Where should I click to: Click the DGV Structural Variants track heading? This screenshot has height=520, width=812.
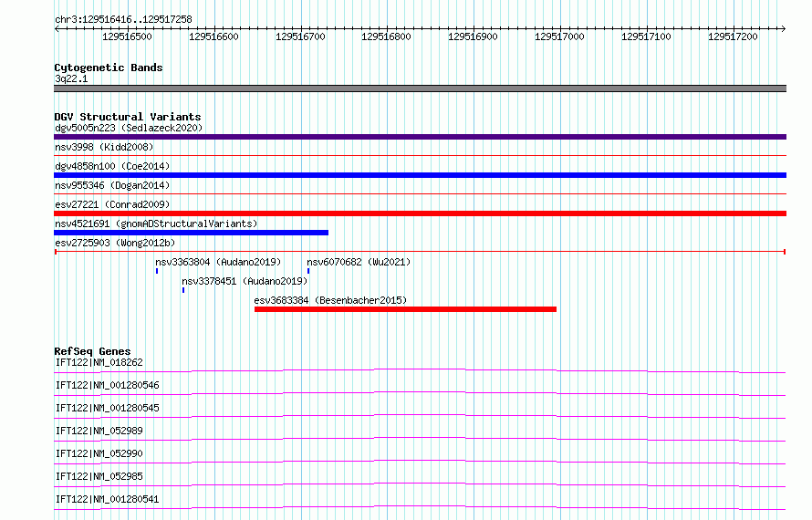click(x=128, y=117)
